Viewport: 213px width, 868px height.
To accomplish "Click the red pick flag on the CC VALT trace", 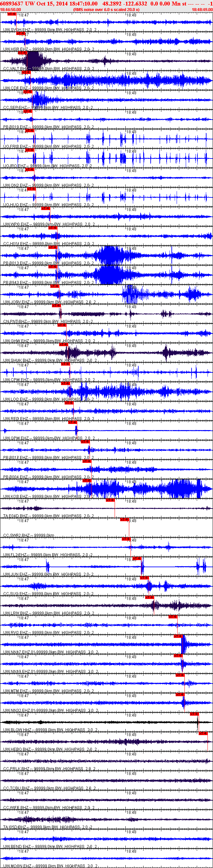I will coord(22,53).
